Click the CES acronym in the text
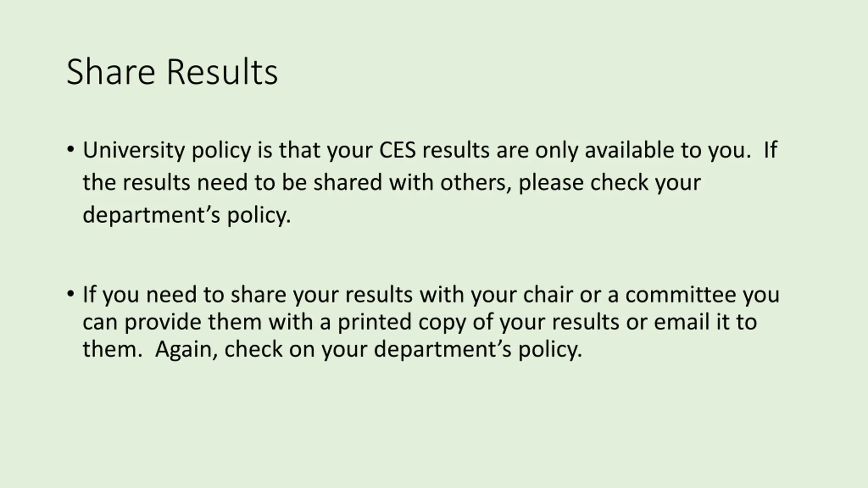The image size is (868, 488). click(x=397, y=150)
